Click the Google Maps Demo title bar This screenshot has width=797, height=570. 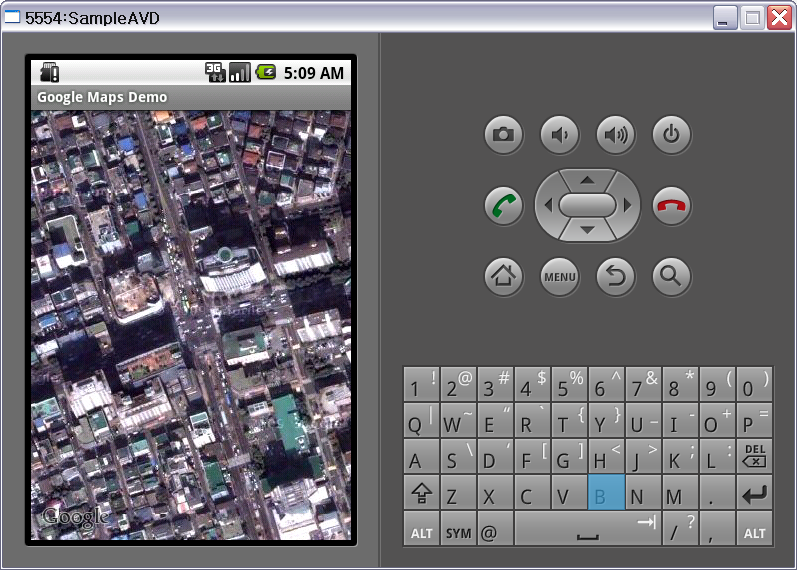191,97
